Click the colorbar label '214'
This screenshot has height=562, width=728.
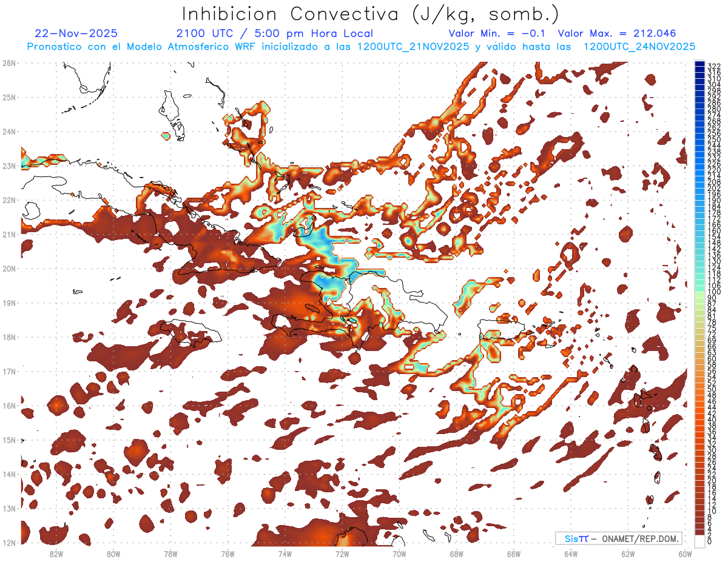pos(714,176)
